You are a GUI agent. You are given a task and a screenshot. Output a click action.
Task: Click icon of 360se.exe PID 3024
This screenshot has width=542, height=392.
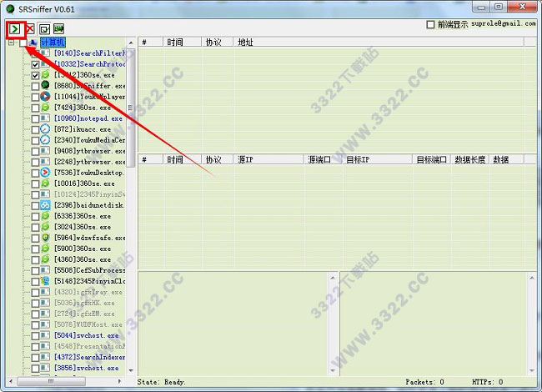(x=45, y=227)
